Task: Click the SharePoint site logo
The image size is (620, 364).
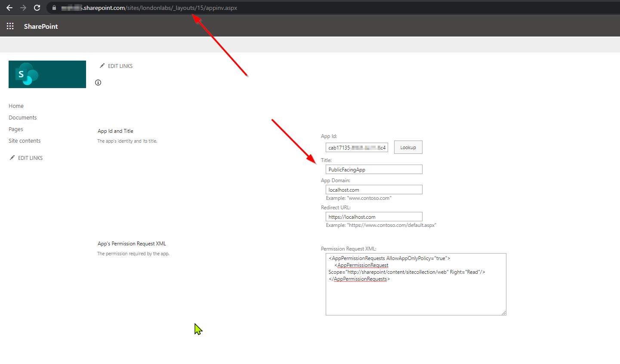Action: coord(47,74)
